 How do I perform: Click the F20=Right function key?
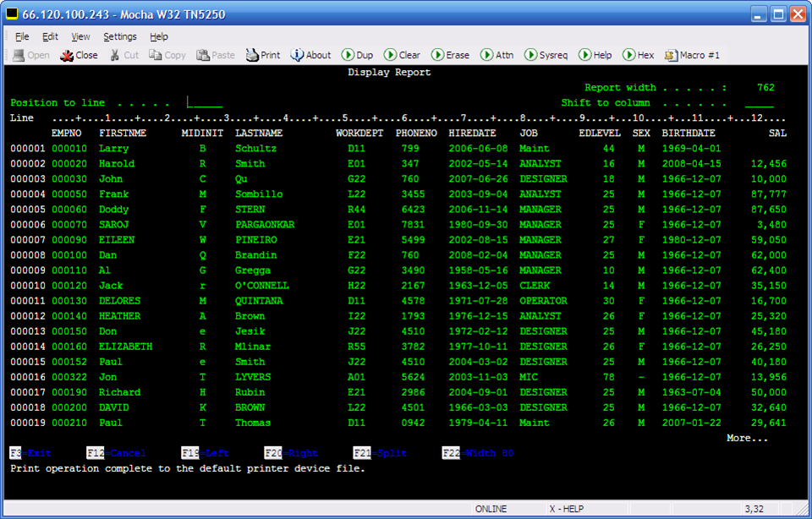291,453
